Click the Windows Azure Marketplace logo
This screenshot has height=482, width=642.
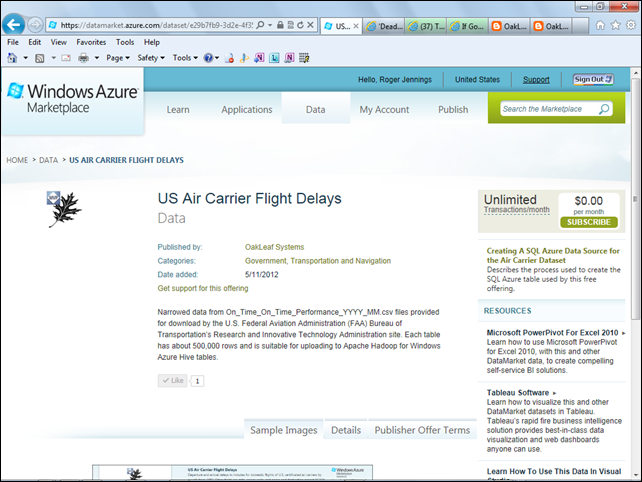[73, 99]
